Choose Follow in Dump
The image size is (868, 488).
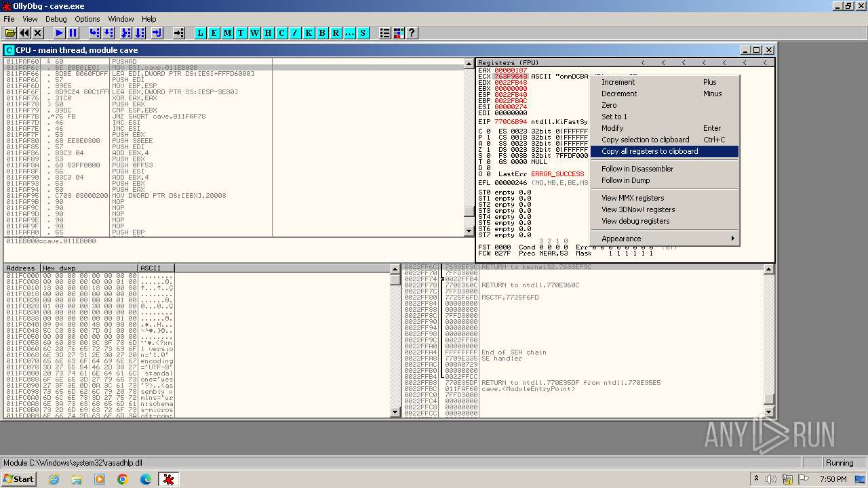point(665,180)
